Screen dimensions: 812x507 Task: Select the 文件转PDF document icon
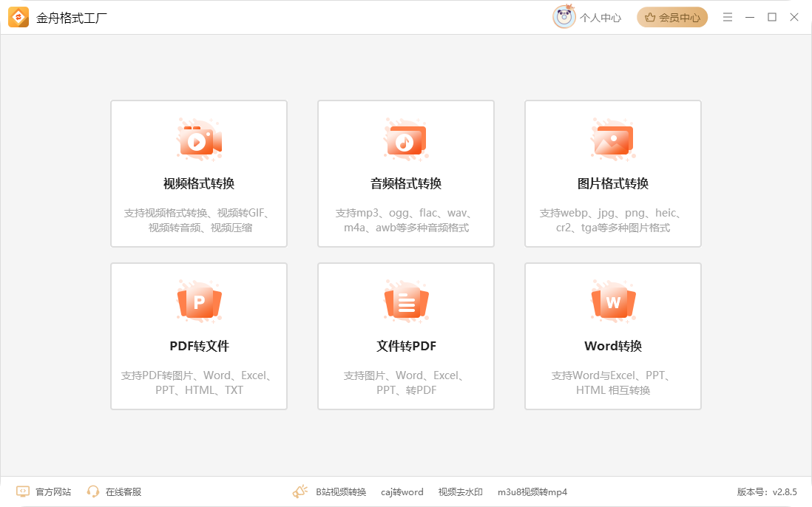pos(405,302)
